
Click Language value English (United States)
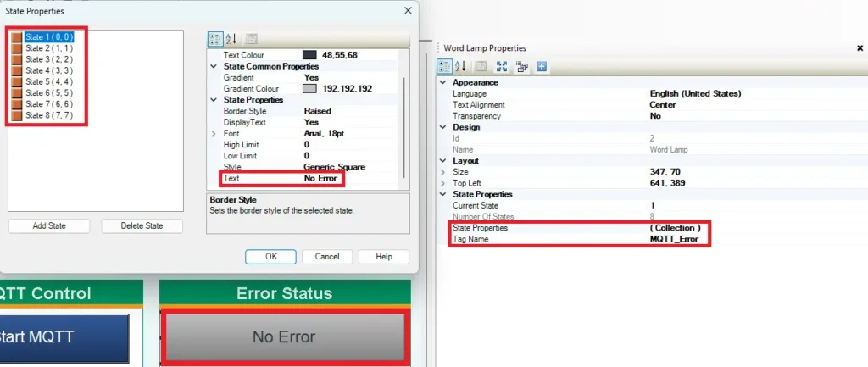[695, 93]
